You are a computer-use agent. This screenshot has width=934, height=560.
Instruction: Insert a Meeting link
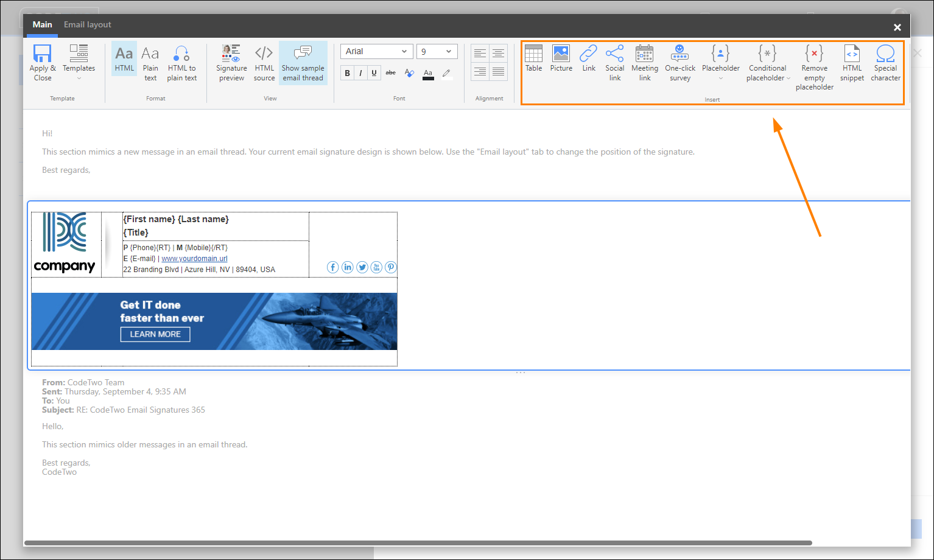click(645, 63)
